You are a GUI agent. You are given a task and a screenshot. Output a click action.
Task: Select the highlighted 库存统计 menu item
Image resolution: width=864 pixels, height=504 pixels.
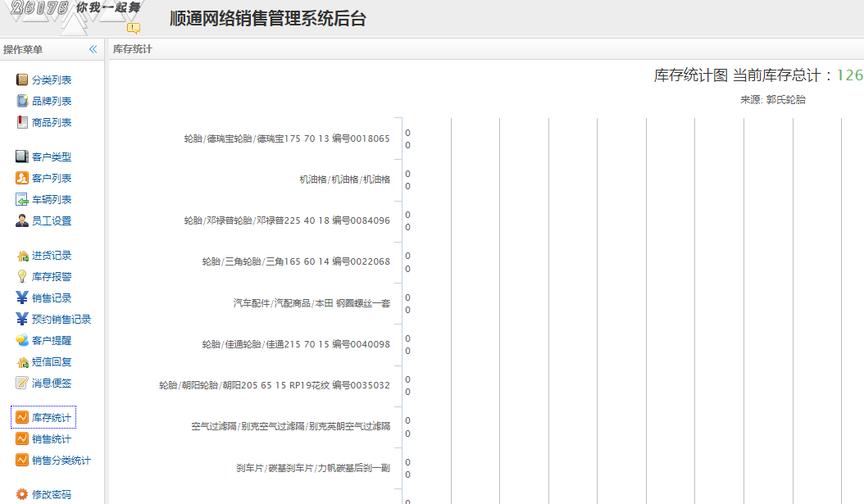coord(51,418)
